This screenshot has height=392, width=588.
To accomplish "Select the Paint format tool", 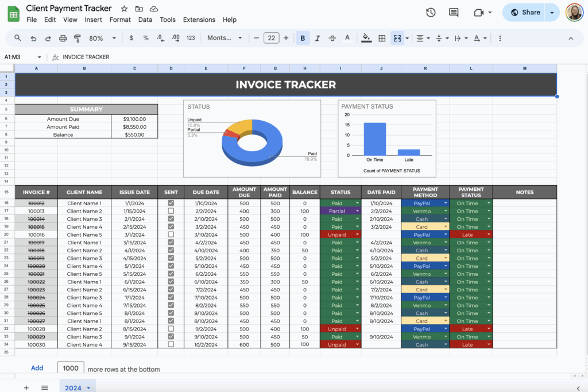I will click(78, 38).
